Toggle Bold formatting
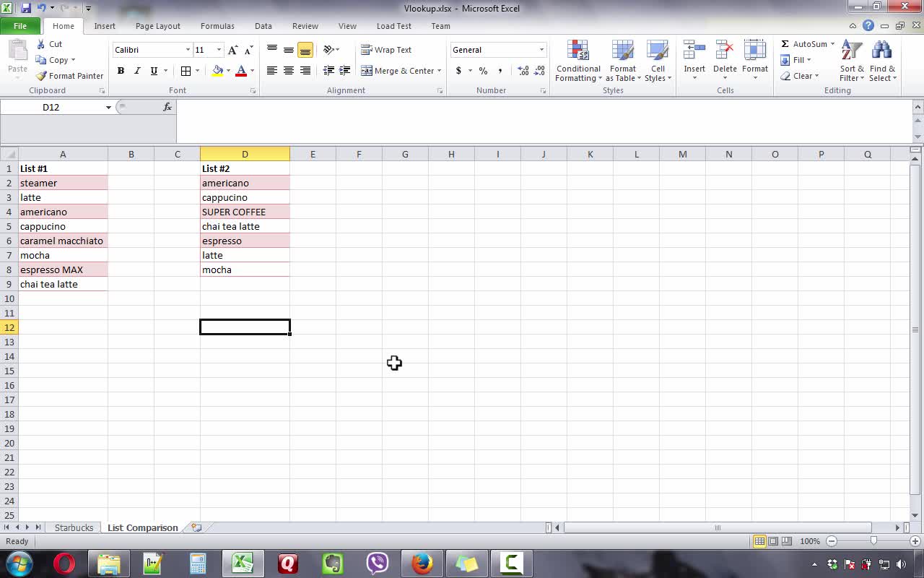Viewport: 924px width, 578px height. click(x=121, y=71)
